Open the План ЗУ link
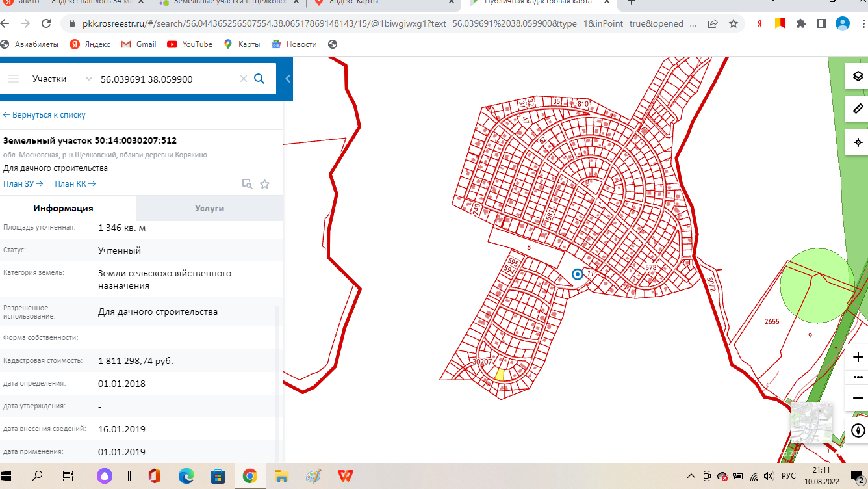Screen dimensions: 868x489 click(x=23, y=183)
